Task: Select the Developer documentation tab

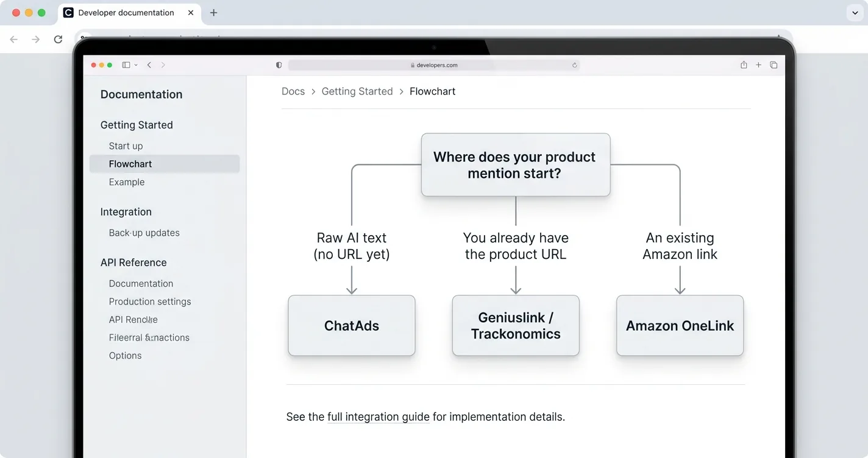Action: tap(130, 13)
